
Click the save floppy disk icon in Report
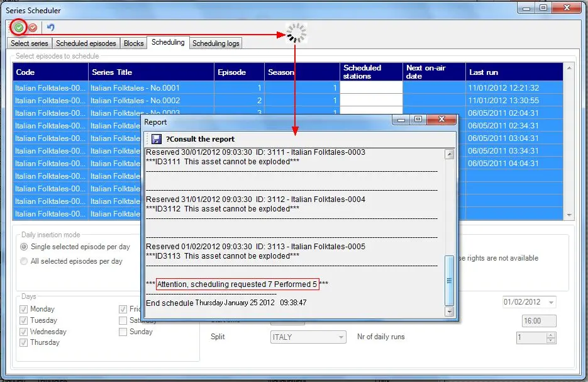coord(156,139)
